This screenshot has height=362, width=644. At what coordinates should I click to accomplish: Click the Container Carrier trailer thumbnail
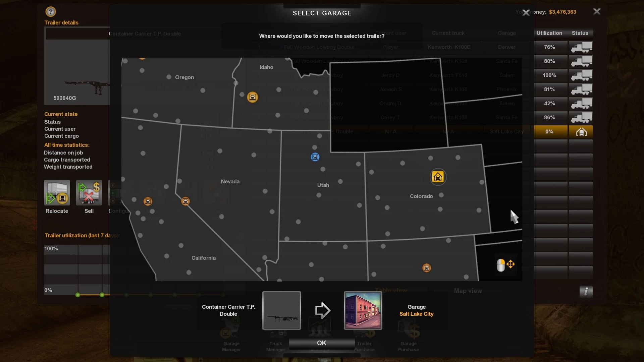click(281, 310)
